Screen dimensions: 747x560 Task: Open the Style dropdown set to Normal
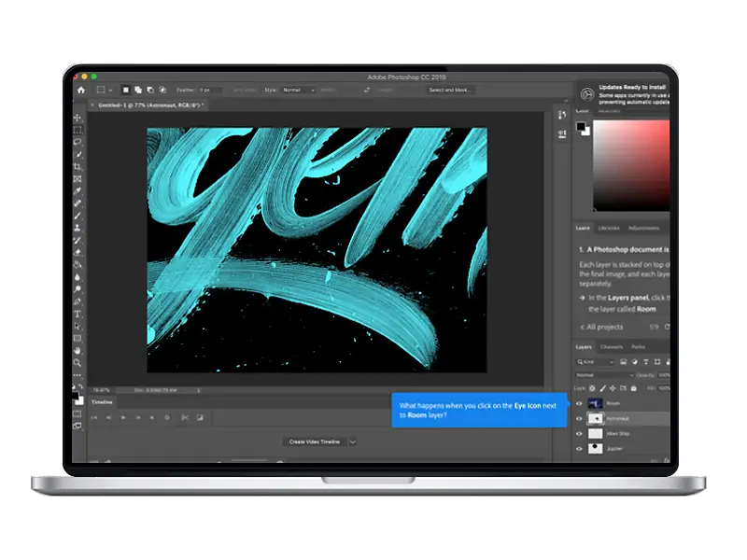pyautogui.click(x=298, y=90)
